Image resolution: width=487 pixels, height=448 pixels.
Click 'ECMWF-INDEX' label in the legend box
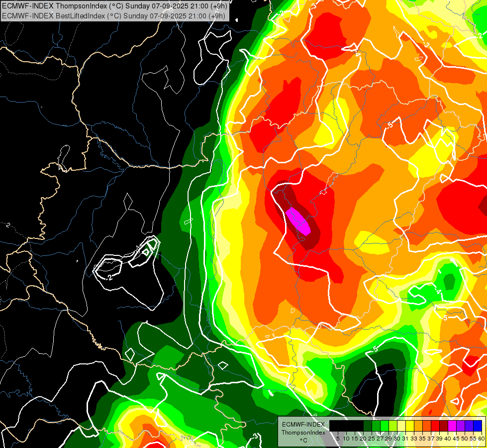(x=303, y=425)
